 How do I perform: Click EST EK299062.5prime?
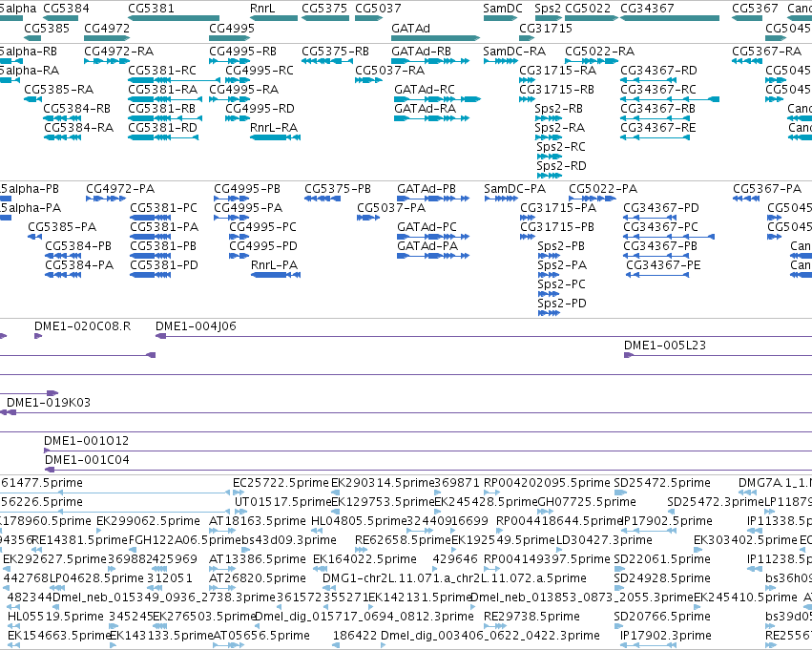148,521
